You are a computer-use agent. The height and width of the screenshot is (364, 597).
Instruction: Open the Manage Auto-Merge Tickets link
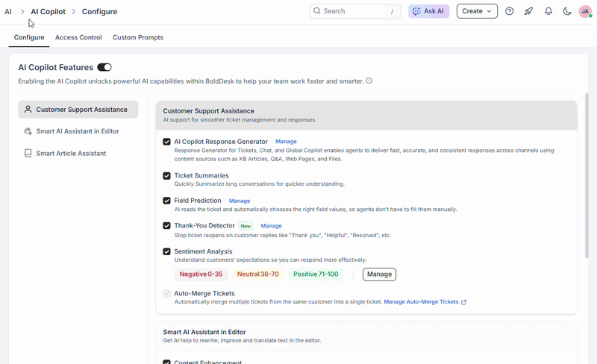point(421,302)
